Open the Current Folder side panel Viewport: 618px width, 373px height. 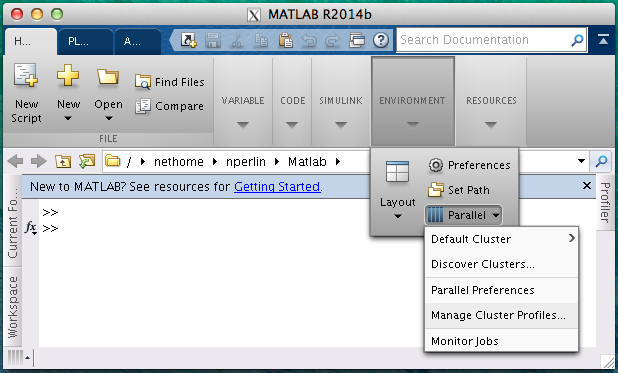point(13,222)
